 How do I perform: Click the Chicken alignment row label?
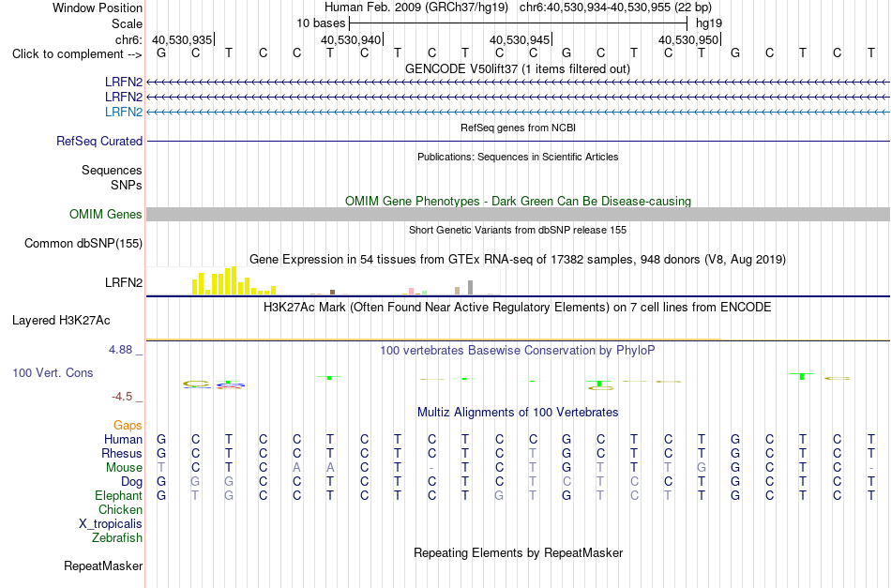[x=120, y=509]
